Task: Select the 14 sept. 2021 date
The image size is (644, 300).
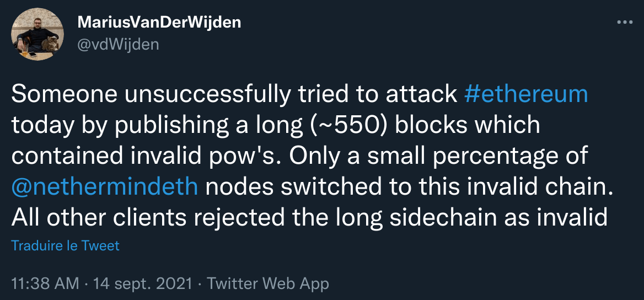Action: click(143, 283)
